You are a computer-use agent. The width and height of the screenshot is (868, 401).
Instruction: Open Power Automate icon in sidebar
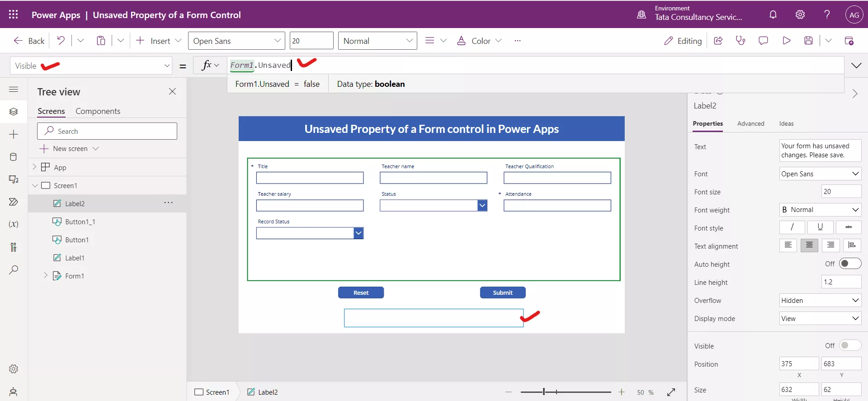pos(14,202)
